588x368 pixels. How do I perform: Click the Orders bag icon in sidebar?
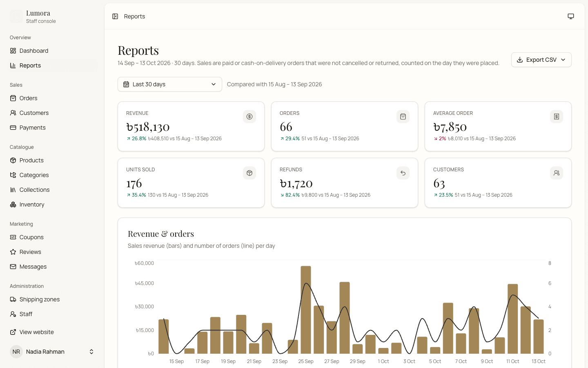tap(13, 98)
